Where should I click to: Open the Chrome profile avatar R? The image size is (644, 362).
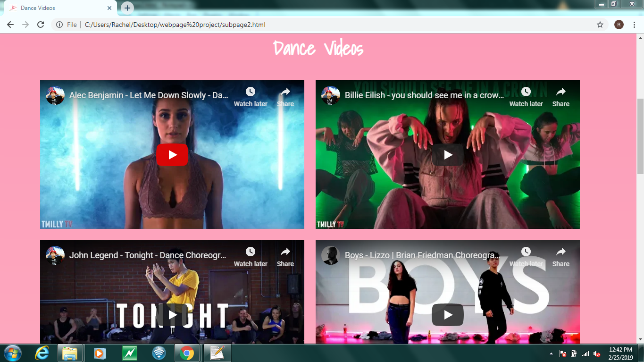coord(619,25)
